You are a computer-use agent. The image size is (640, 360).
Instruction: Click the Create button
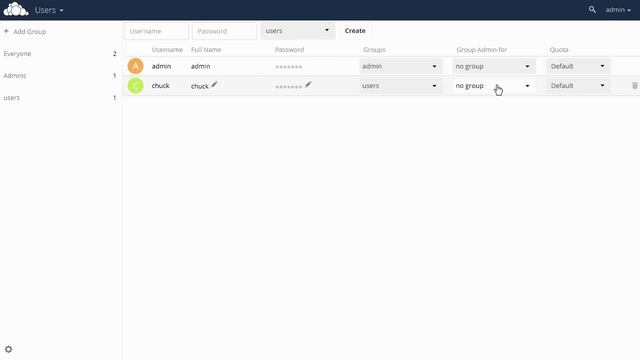tap(355, 31)
